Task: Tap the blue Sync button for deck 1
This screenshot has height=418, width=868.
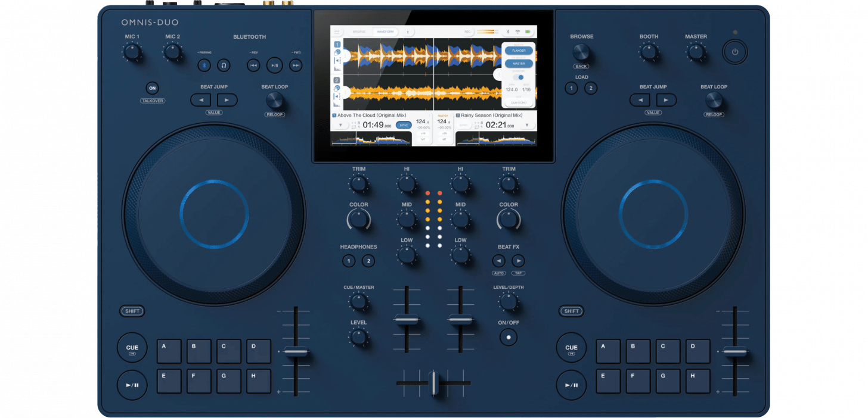Action: (404, 125)
